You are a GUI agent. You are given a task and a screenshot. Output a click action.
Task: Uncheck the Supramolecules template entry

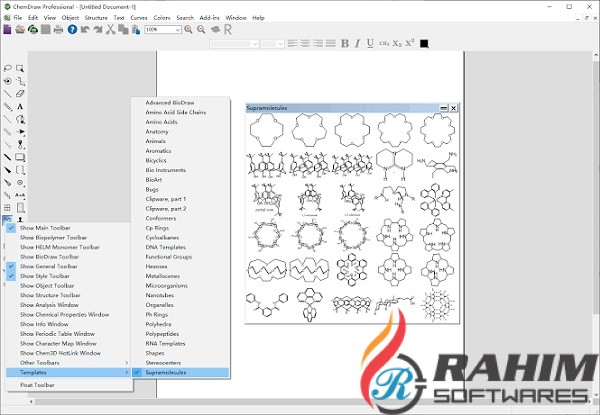(x=181, y=372)
